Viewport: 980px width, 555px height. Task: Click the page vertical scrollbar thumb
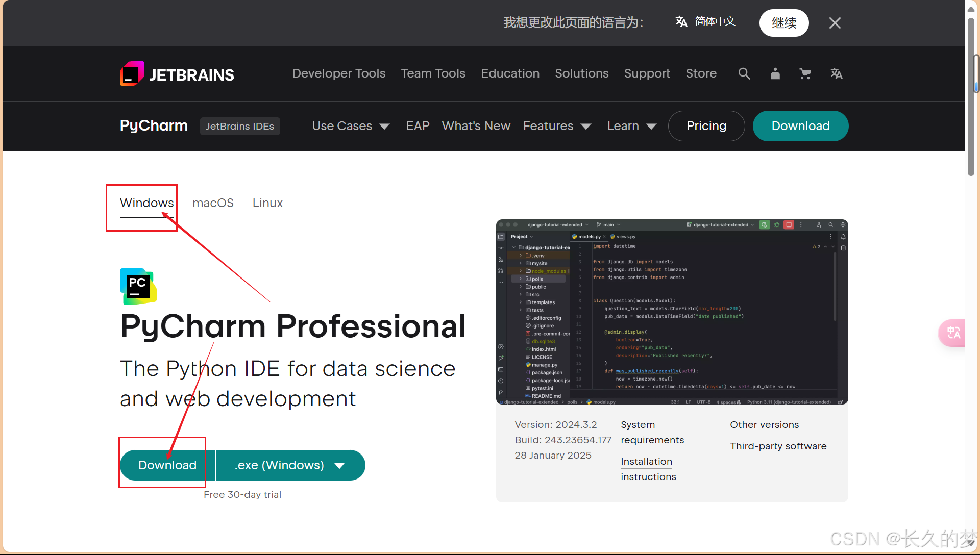pyautogui.click(x=971, y=97)
